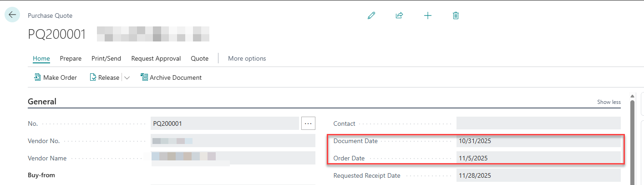644x185 pixels.
Task: Click Show less in General section
Action: click(609, 102)
